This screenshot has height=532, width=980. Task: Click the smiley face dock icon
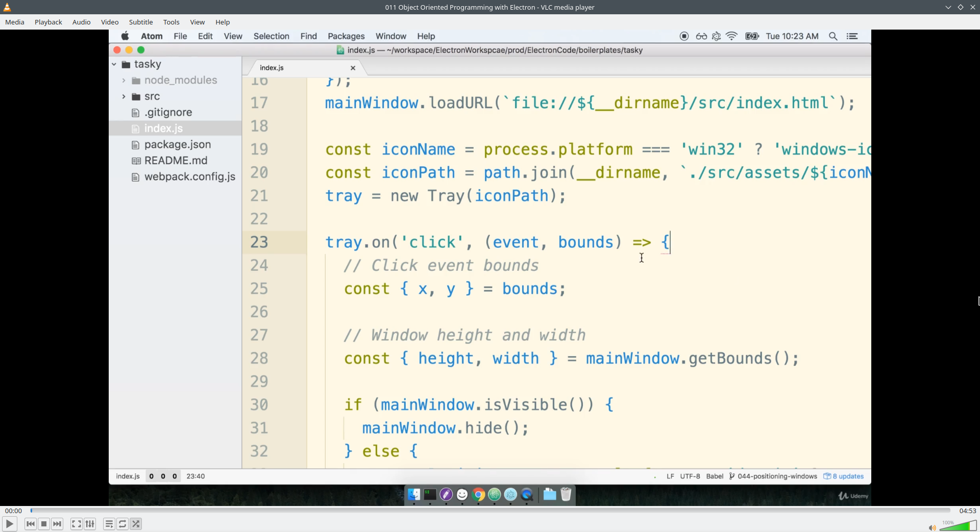462,494
